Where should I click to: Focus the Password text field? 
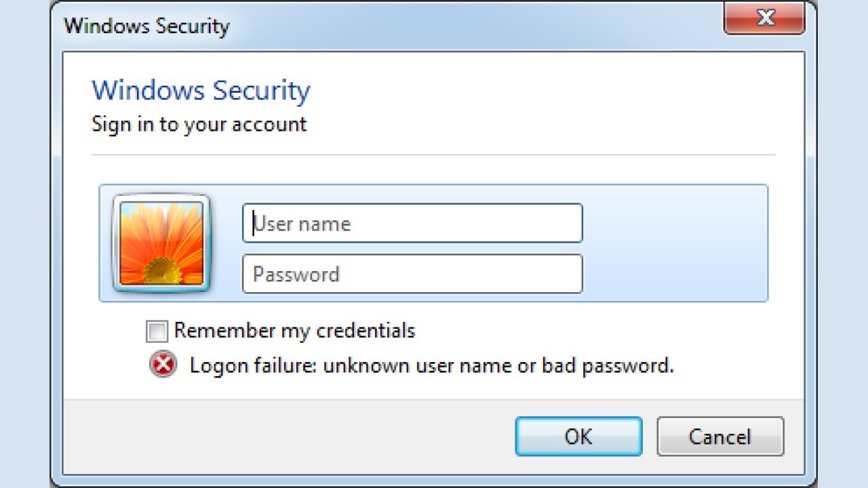tap(412, 274)
